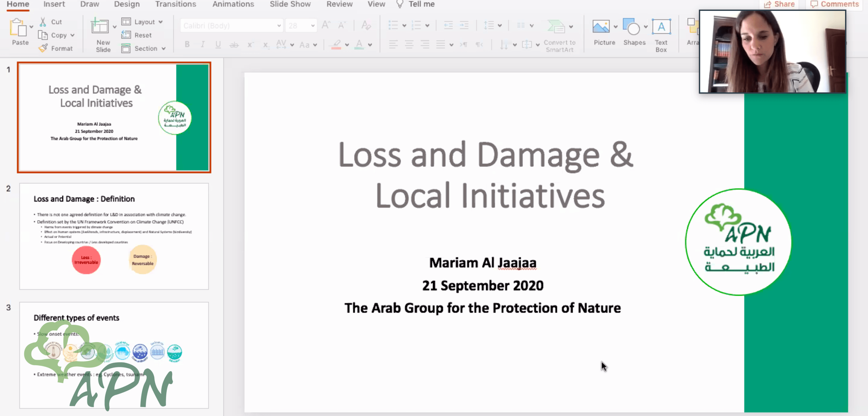Select slide 3 Different types of events
This screenshot has height=416, width=868.
click(114, 355)
